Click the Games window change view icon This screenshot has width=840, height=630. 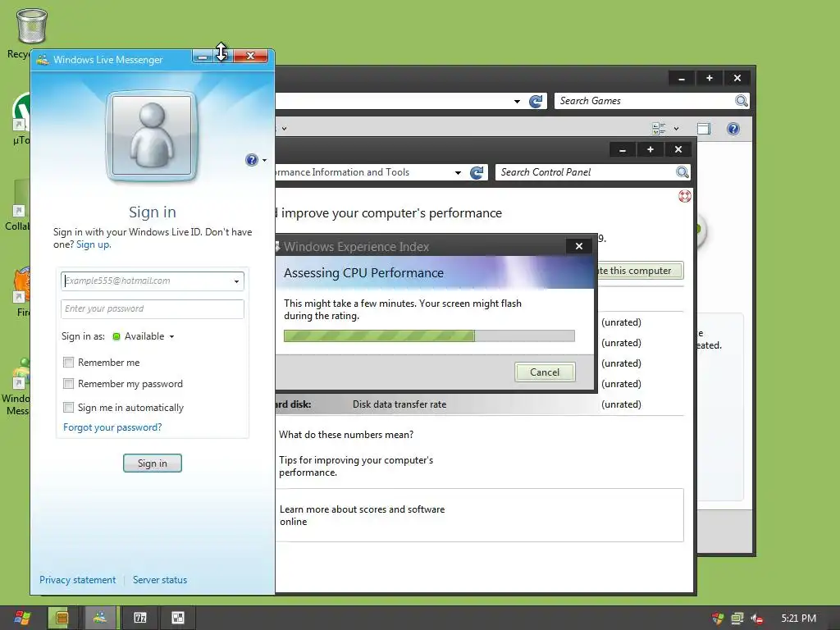click(659, 129)
